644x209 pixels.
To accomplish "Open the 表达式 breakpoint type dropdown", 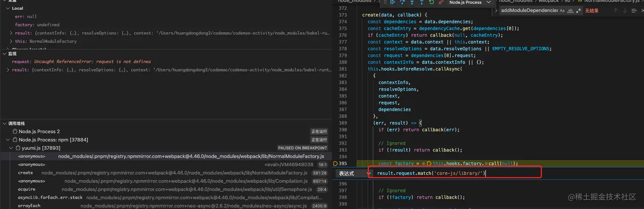I will (354, 174).
